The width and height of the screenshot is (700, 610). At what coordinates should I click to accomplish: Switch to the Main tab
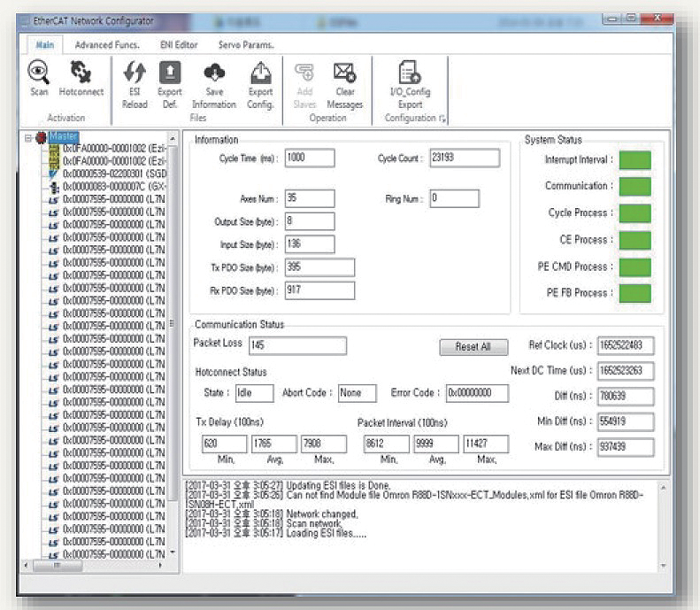[x=44, y=45]
